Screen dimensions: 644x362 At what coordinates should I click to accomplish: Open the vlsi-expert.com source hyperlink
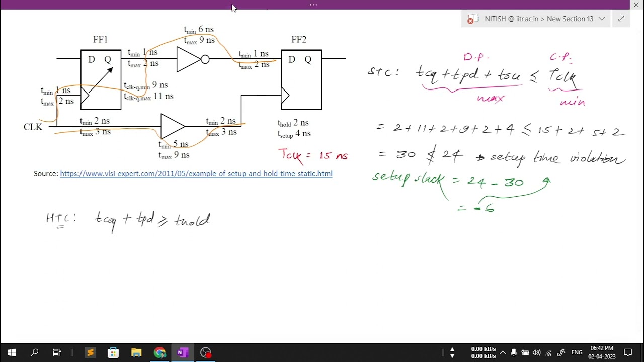[196, 174]
